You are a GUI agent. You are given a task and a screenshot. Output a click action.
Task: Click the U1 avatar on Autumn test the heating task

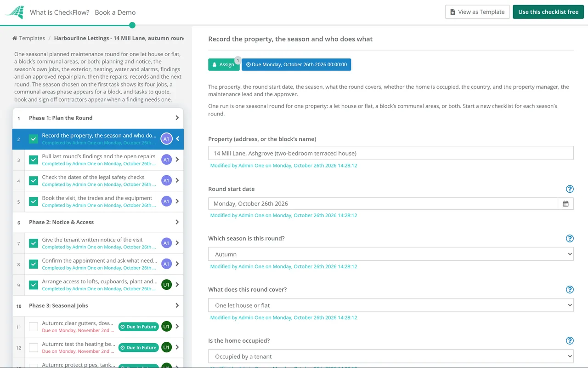(x=166, y=347)
